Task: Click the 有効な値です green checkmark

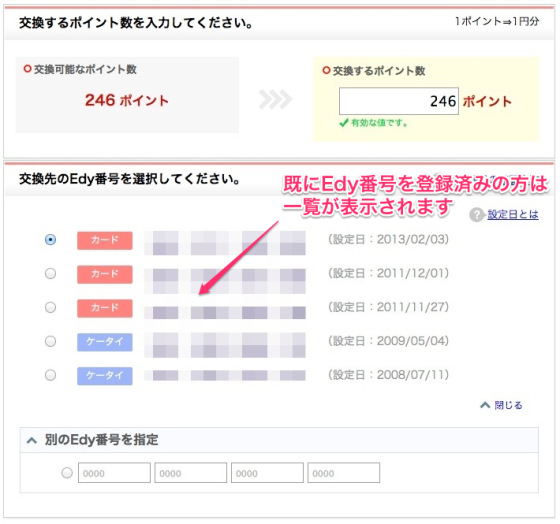Action: 344,123
